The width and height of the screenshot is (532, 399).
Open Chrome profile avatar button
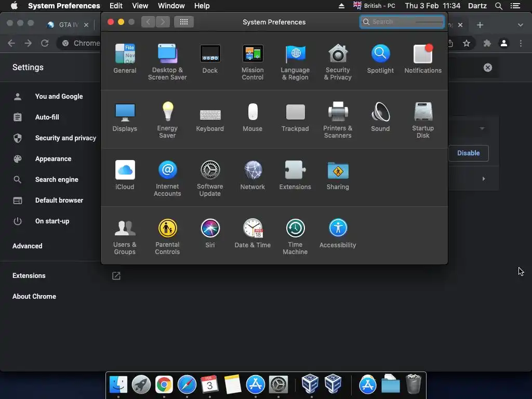(504, 43)
